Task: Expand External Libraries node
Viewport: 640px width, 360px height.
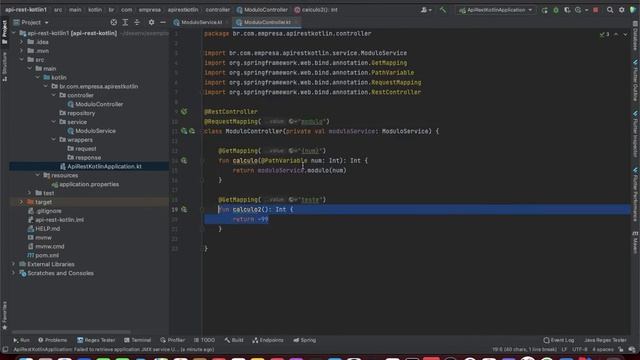Action: 13,264
